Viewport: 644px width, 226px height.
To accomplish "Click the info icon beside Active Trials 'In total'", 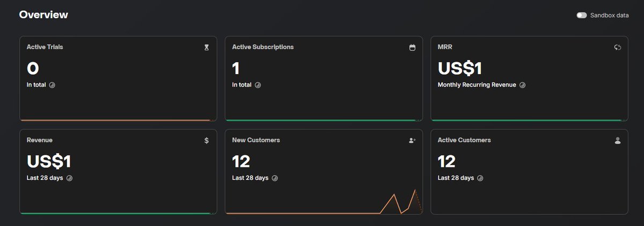I will click(52, 85).
